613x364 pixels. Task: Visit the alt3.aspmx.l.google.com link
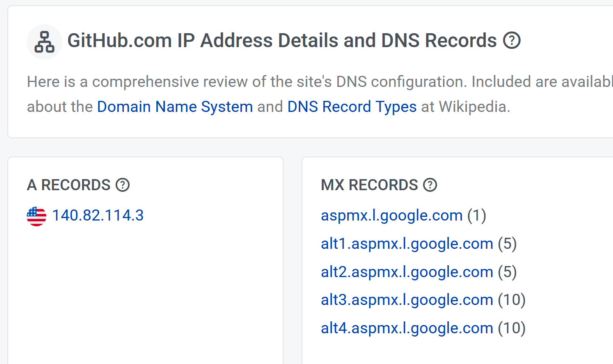(407, 300)
